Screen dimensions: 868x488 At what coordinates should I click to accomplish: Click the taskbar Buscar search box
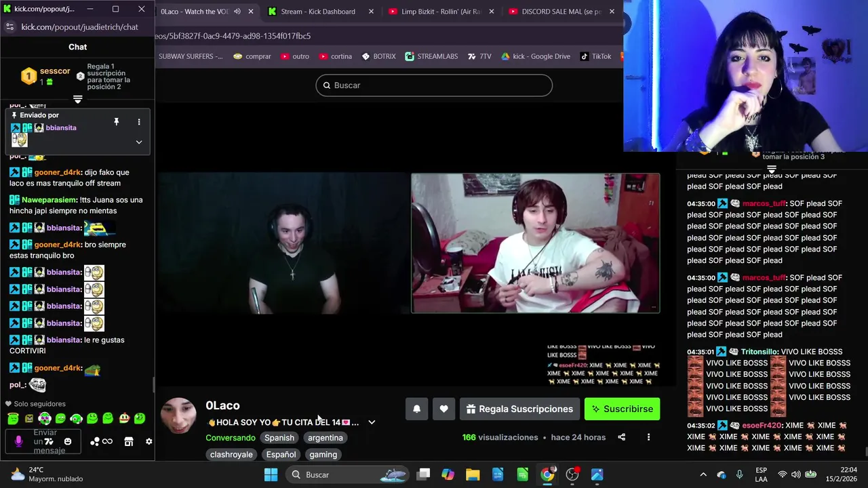point(347,474)
